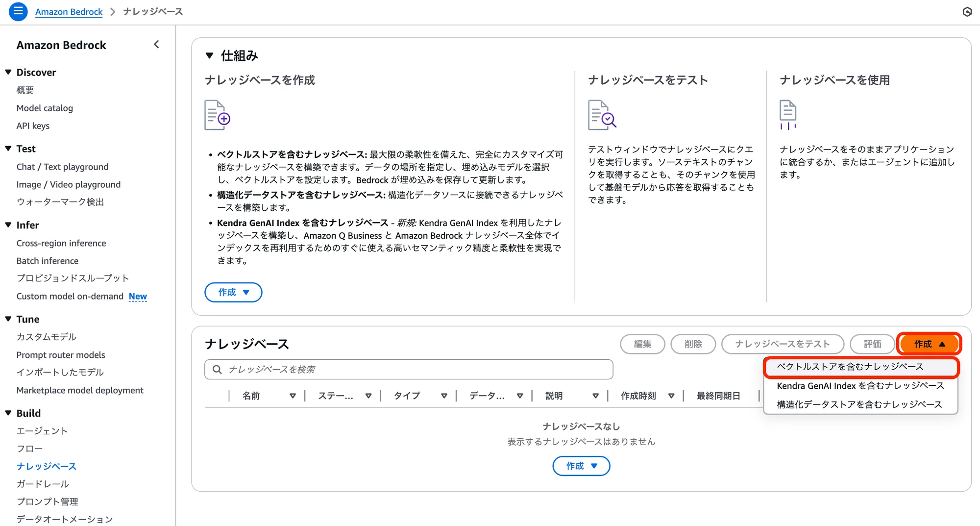Open the navigation hamburger menu
Viewport: 980px width, 526px height.
(18, 11)
